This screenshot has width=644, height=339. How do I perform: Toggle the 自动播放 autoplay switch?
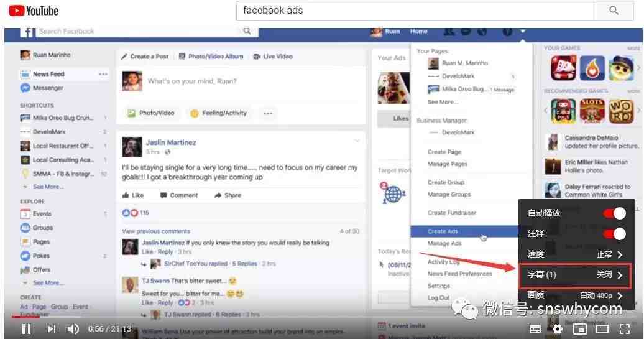tap(614, 213)
